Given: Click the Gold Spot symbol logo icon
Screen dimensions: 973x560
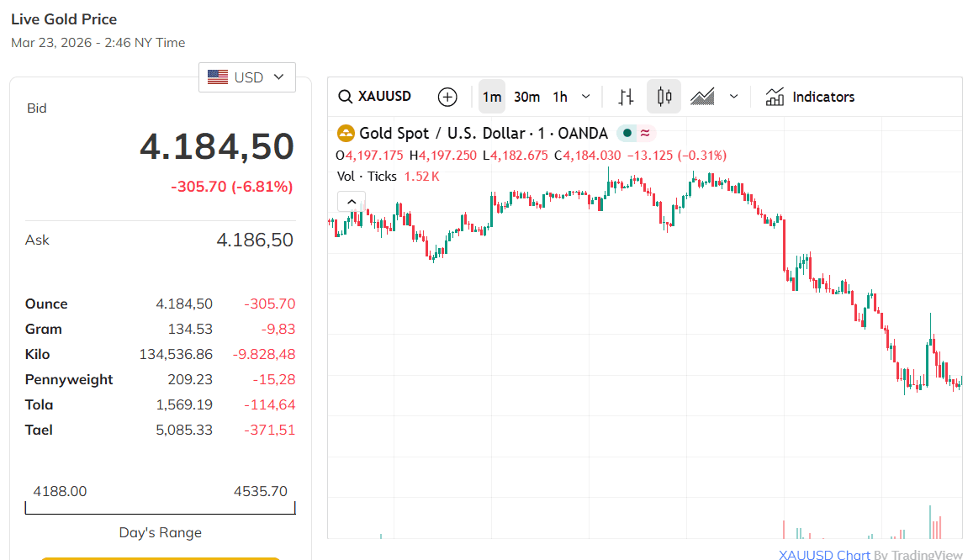Looking at the screenshot, I should pyautogui.click(x=346, y=133).
